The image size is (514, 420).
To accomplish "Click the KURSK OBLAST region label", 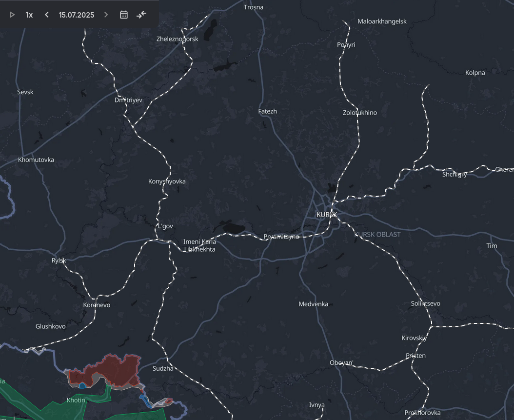I will (377, 235).
